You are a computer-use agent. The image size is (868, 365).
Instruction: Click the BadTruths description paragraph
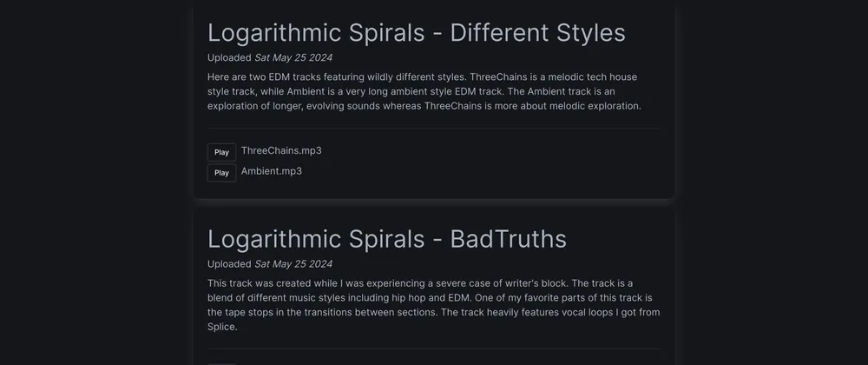point(425,305)
